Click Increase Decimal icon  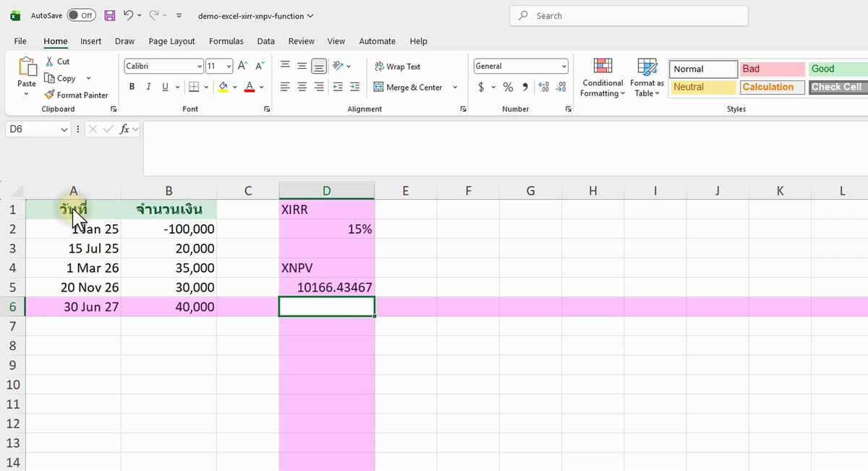tap(545, 87)
